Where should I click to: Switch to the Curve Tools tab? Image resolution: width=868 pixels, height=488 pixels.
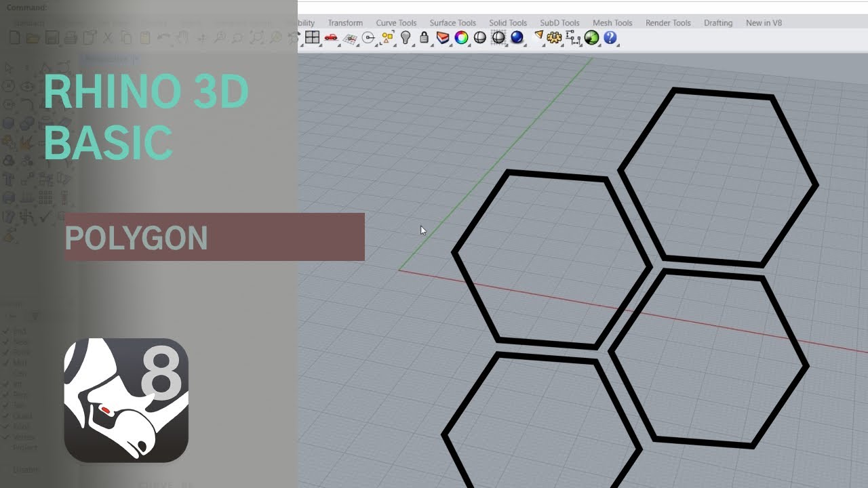coord(396,23)
